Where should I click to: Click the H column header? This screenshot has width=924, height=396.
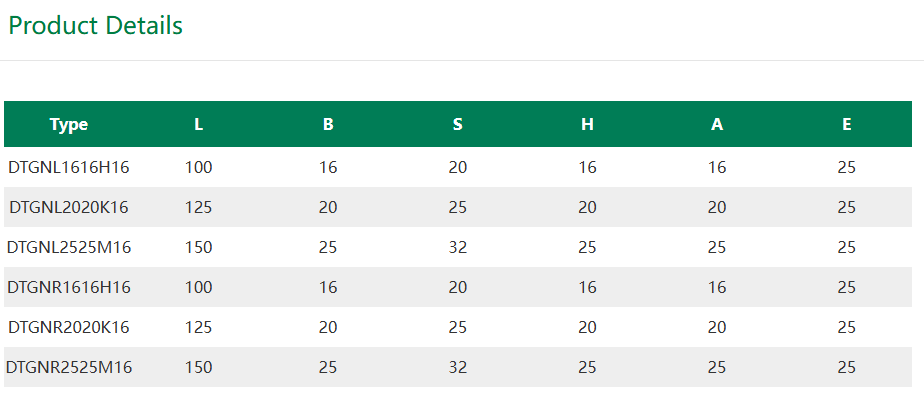[588, 124]
